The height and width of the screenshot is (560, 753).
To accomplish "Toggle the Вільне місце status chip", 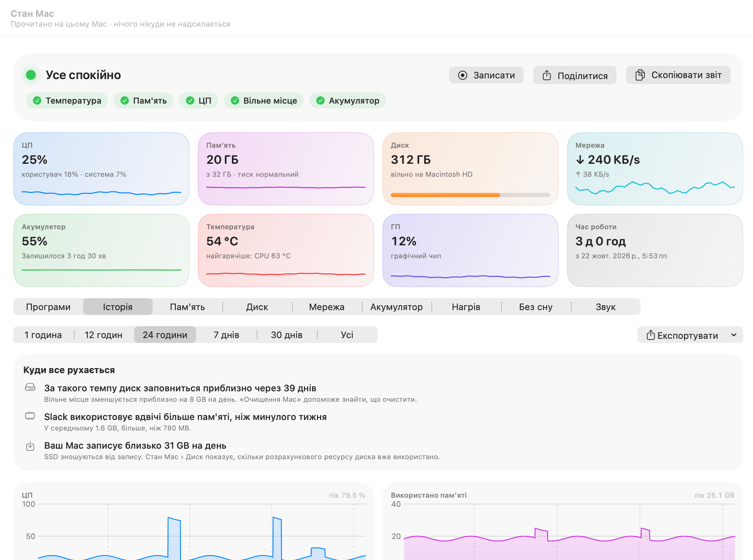I will click(x=264, y=101).
